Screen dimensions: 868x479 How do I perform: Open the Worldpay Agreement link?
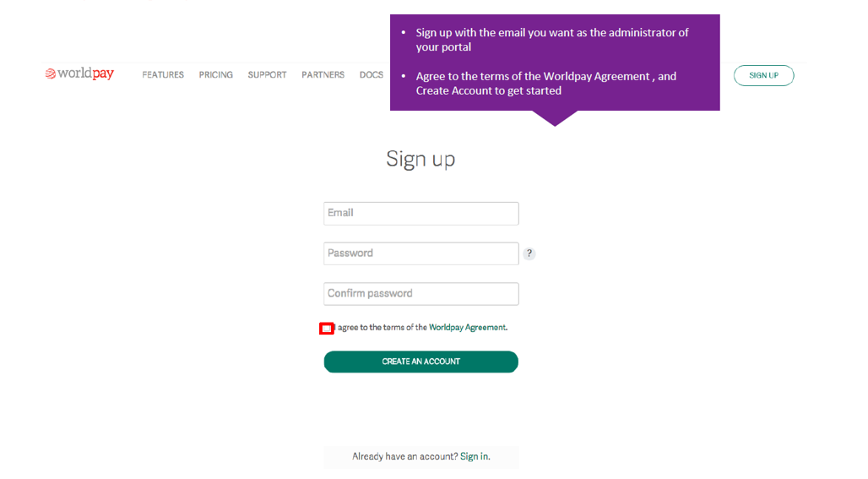click(467, 327)
